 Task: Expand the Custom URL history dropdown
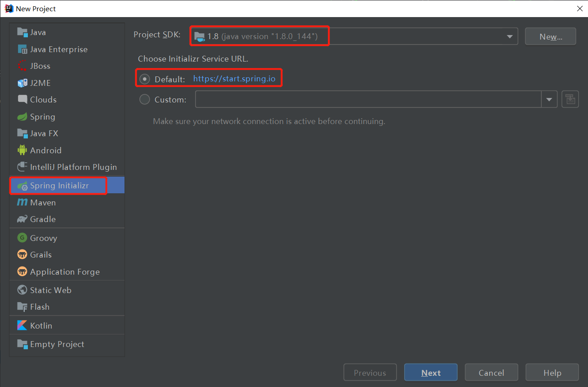[x=549, y=99]
